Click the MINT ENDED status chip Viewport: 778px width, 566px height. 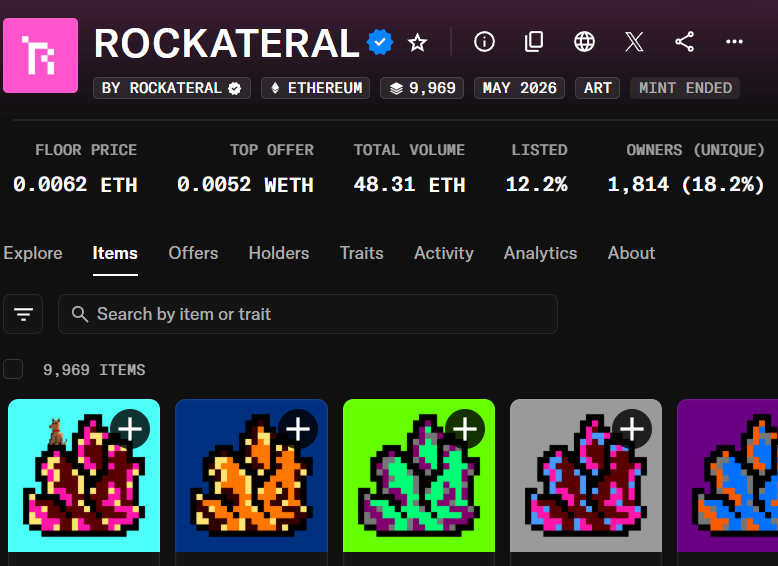[685, 88]
